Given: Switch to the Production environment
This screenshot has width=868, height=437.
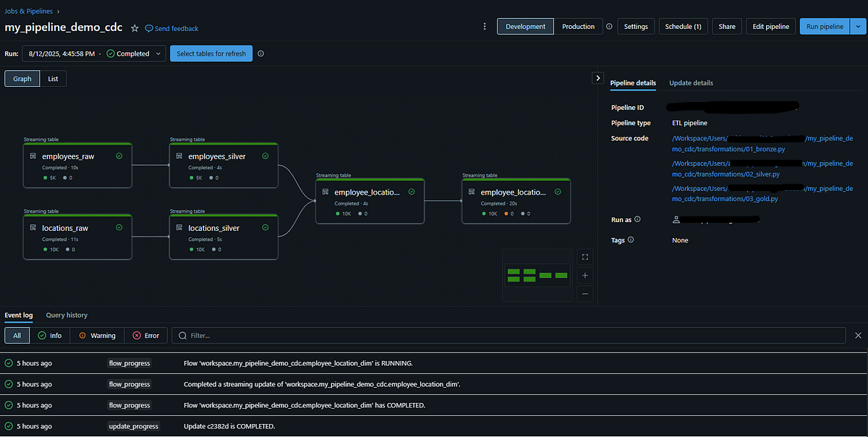Looking at the screenshot, I should pyautogui.click(x=578, y=26).
